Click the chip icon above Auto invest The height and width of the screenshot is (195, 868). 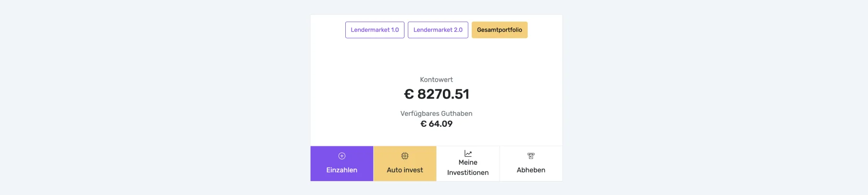pyautogui.click(x=405, y=156)
